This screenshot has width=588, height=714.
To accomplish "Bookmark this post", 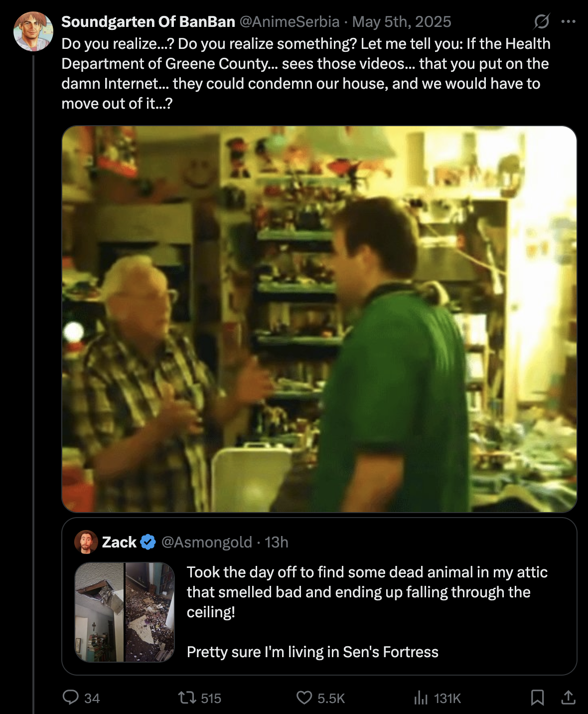I will [537, 698].
